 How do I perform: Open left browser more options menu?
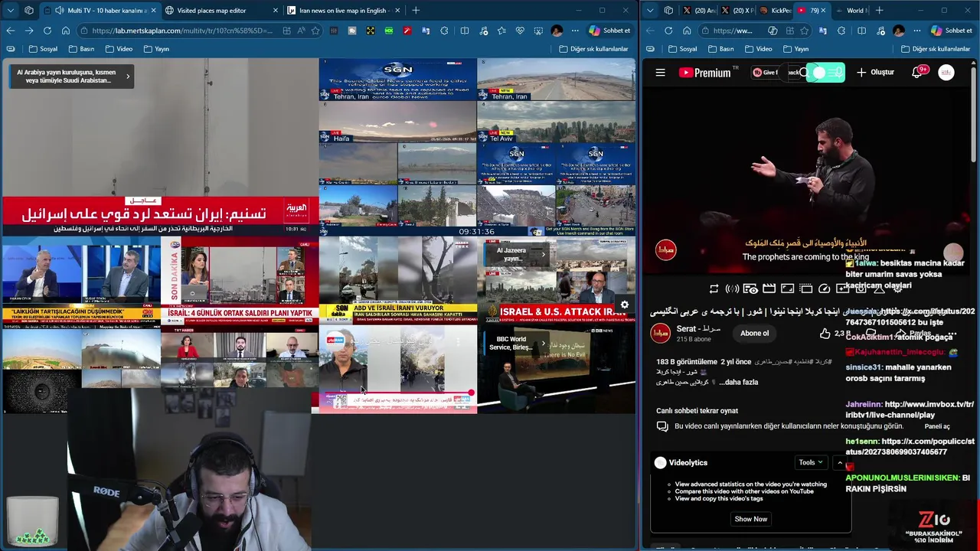[x=575, y=31]
